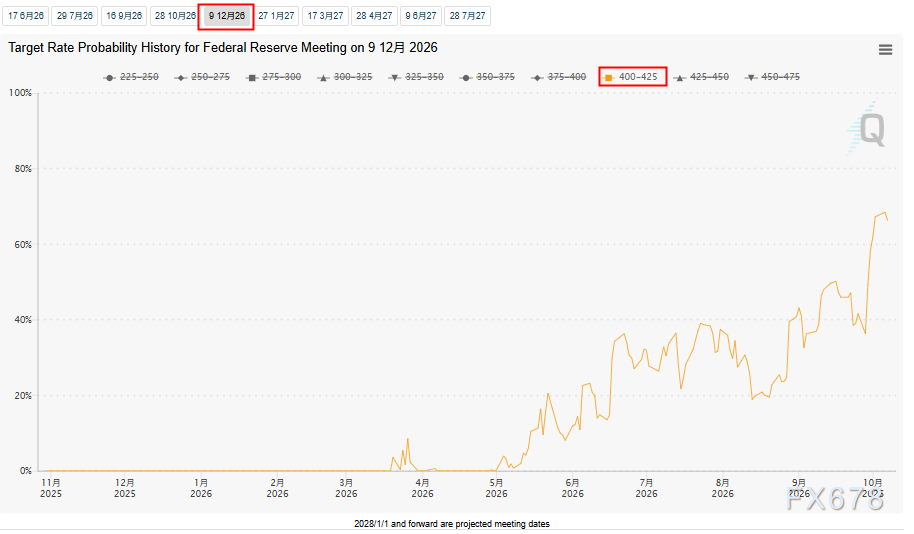Screen dimensions: 914x534
Task: Click the 4月 2026 x-axis label
Action: [x=423, y=488]
